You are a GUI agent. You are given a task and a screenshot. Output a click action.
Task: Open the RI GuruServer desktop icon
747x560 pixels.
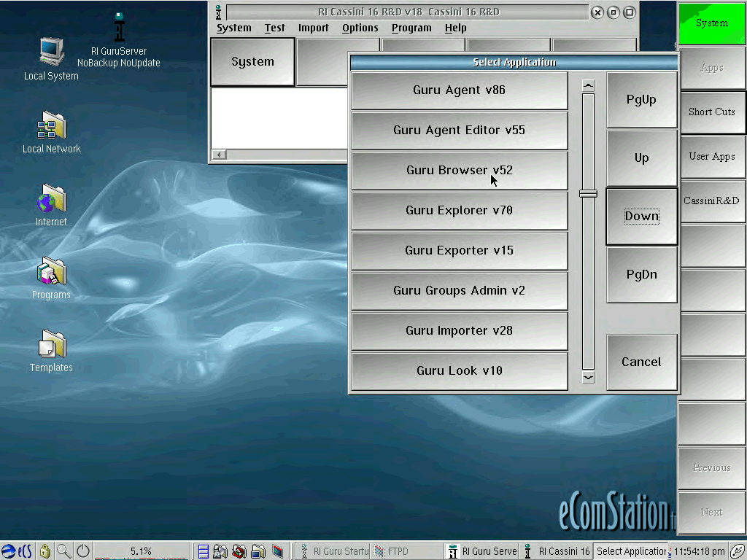coord(119,39)
